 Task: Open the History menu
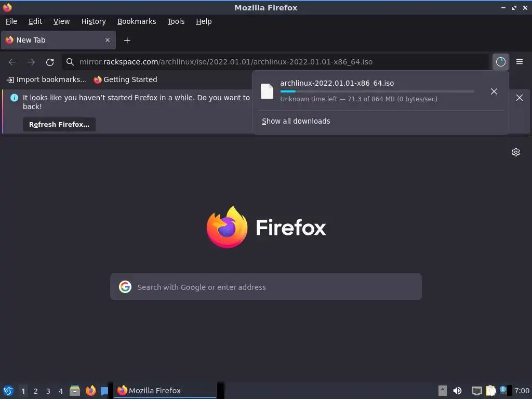click(x=94, y=21)
